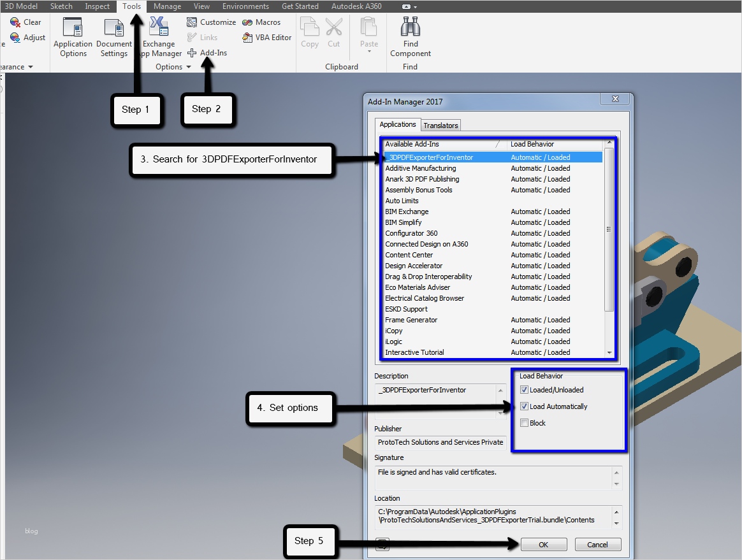Image resolution: width=742 pixels, height=560 pixels.
Task: Open Application Options
Action: (73, 38)
